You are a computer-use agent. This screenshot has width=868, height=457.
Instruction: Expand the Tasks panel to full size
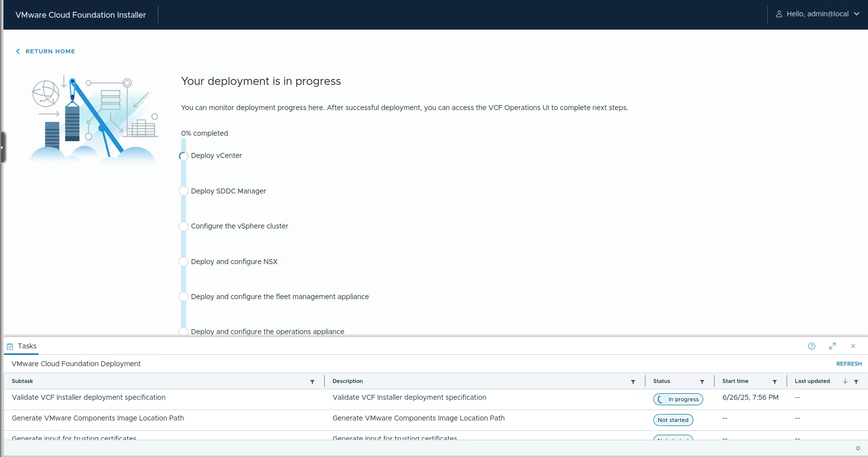click(x=832, y=346)
